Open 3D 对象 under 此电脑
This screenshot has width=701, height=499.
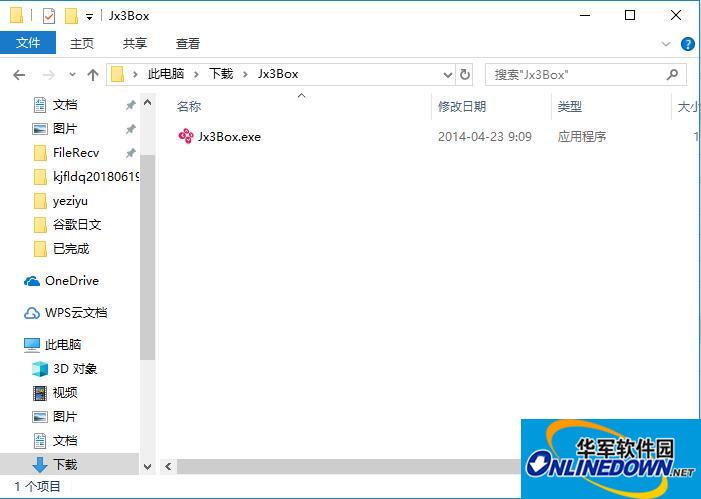(x=75, y=369)
